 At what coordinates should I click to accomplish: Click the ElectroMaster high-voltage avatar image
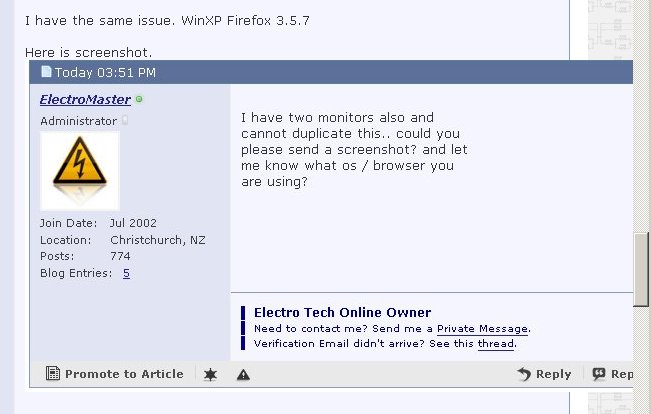[x=80, y=171]
